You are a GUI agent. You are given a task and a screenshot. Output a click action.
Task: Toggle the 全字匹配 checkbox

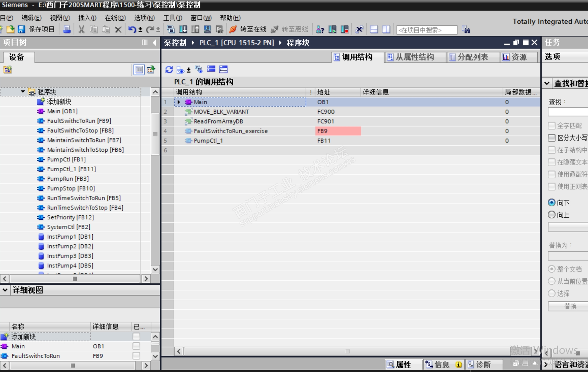[552, 126]
